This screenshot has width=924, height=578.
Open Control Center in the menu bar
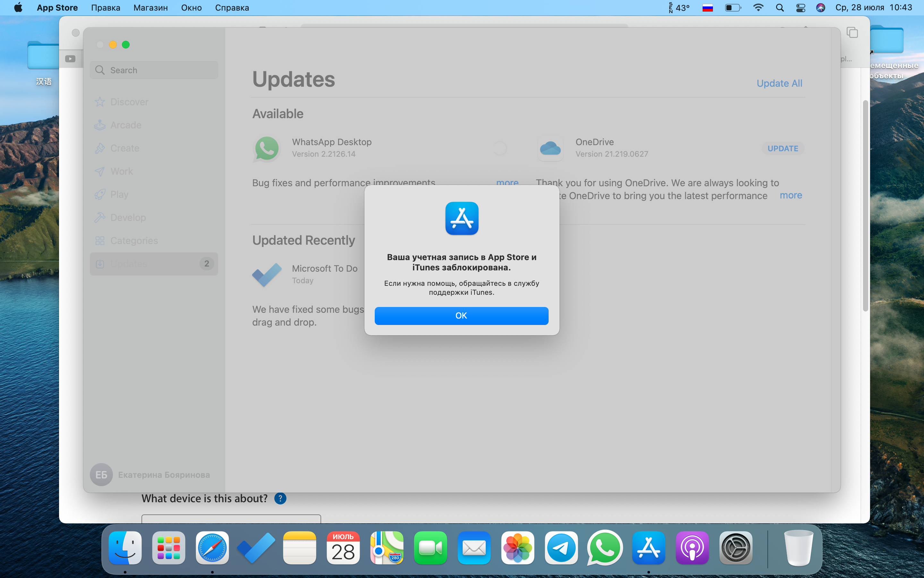(x=801, y=8)
